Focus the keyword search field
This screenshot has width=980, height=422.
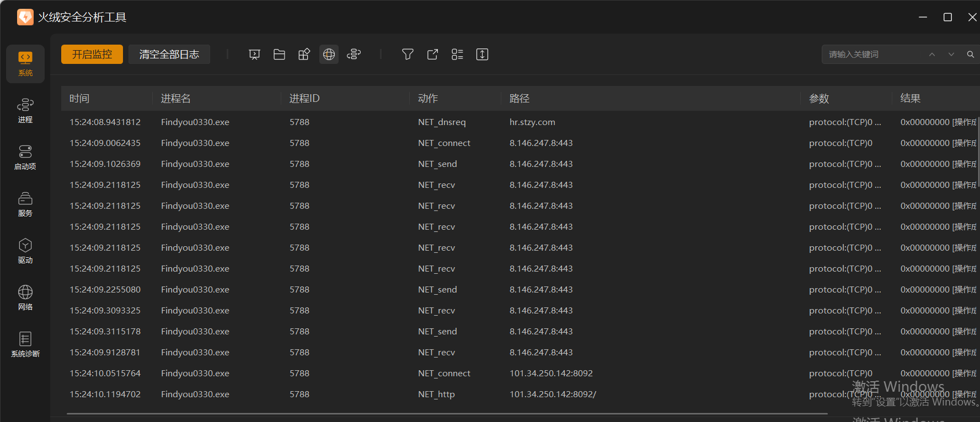pos(874,55)
